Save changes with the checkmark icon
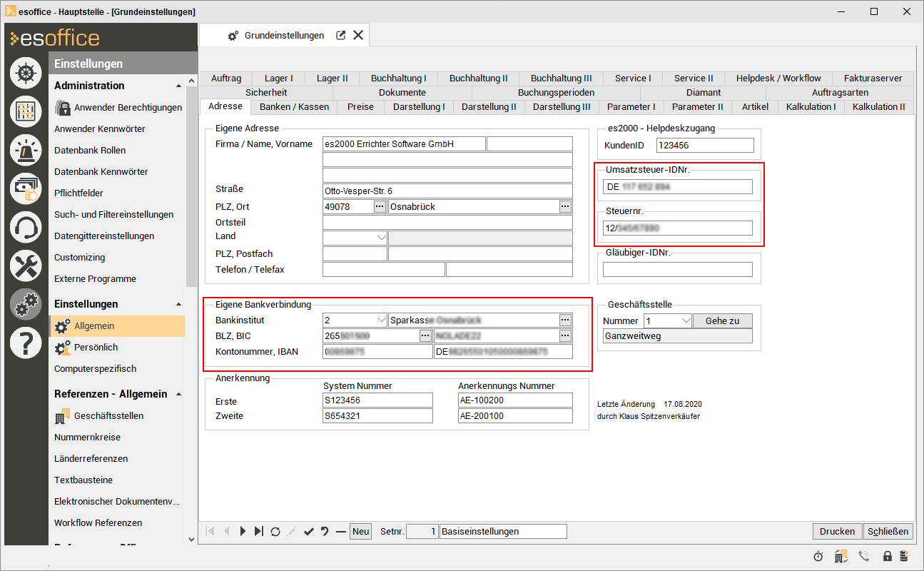Viewport: 924px width, 571px height. (308, 531)
